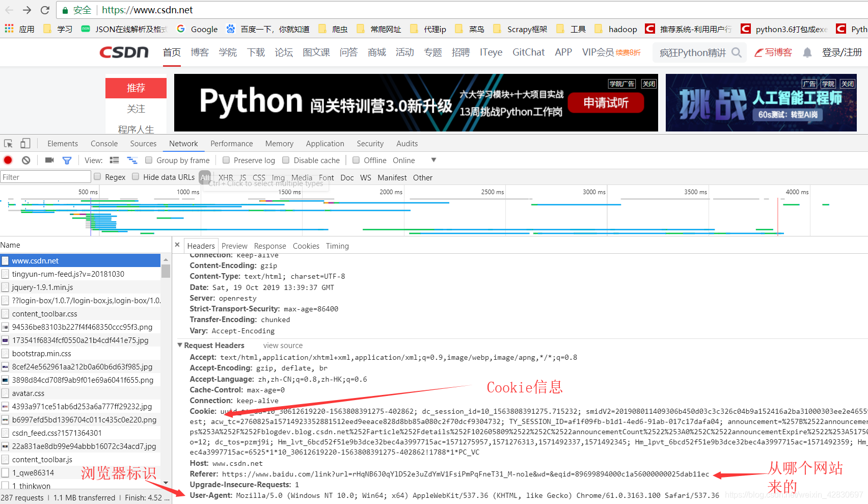Collapse the Request Headers section

point(180,345)
